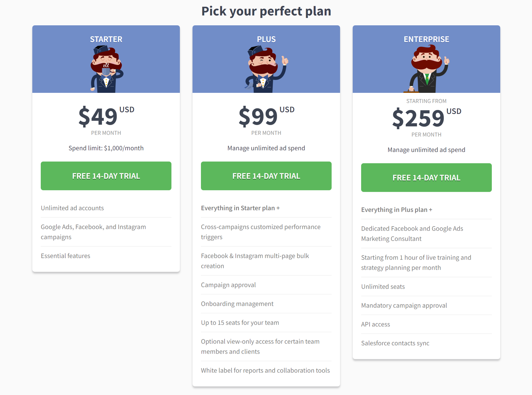Click 'Campaign approval' in the Plus plan

(x=228, y=285)
